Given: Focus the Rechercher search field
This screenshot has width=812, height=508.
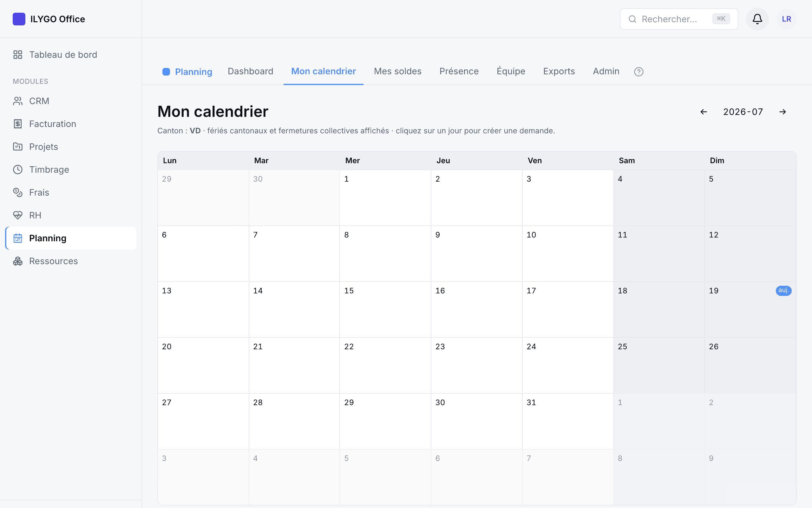Looking at the screenshot, I should coord(679,19).
